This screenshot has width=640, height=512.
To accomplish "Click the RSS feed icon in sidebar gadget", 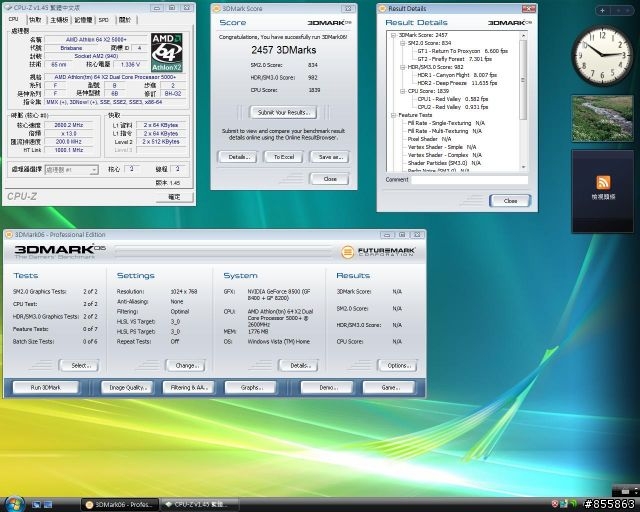I will 603,182.
